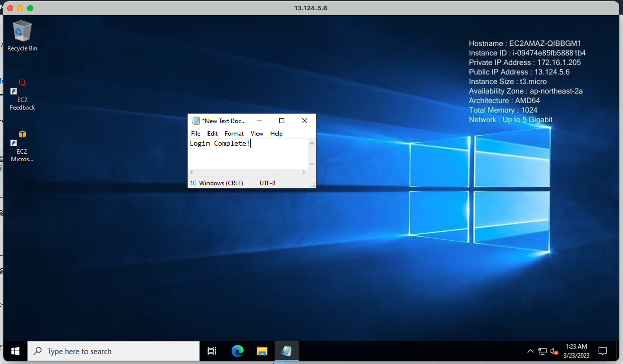The image size is (623, 364).
Task: Click the "Login Complete!" text in Notepad
Action: pos(220,144)
